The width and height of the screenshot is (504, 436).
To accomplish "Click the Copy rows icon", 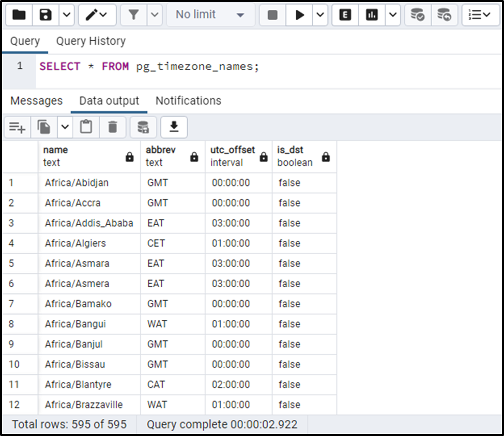I will tap(43, 127).
